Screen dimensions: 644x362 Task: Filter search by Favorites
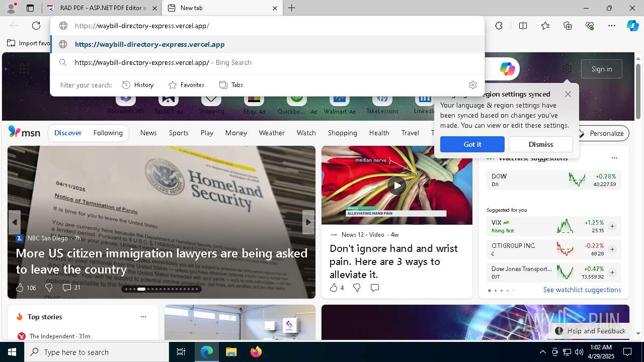pos(186,85)
